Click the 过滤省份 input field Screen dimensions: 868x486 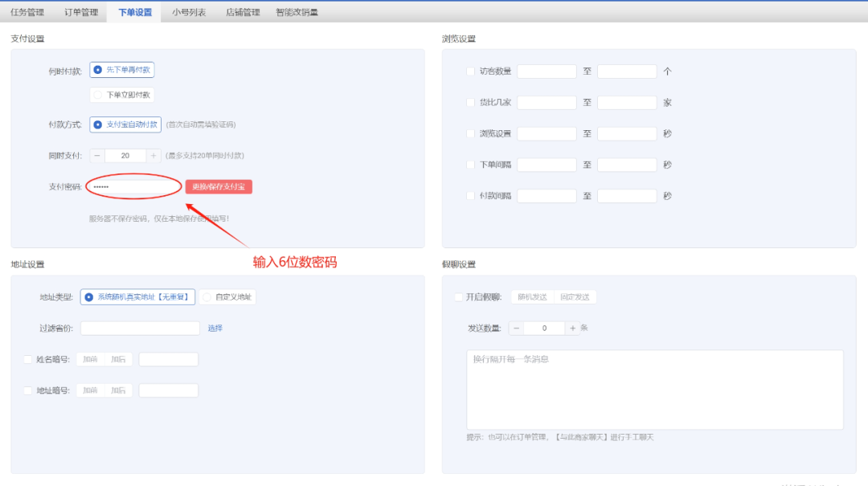point(140,329)
